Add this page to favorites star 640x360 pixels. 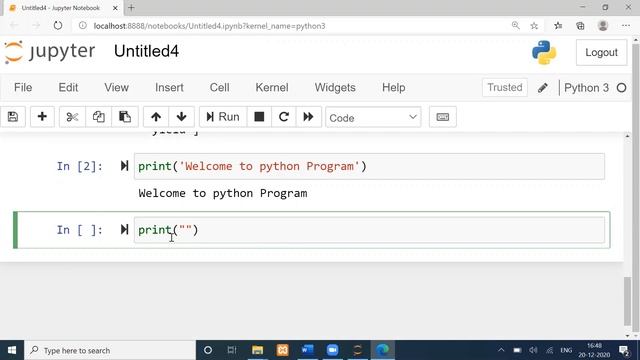coord(534,26)
